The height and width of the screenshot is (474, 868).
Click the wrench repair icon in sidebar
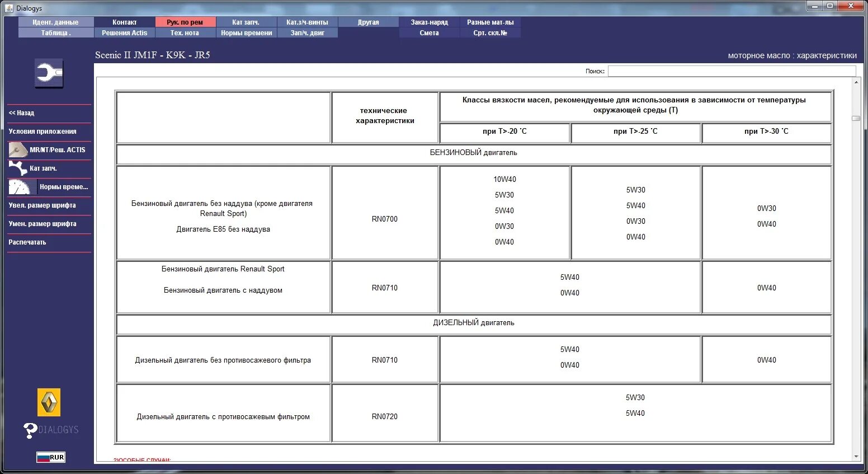(x=49, y=73)
